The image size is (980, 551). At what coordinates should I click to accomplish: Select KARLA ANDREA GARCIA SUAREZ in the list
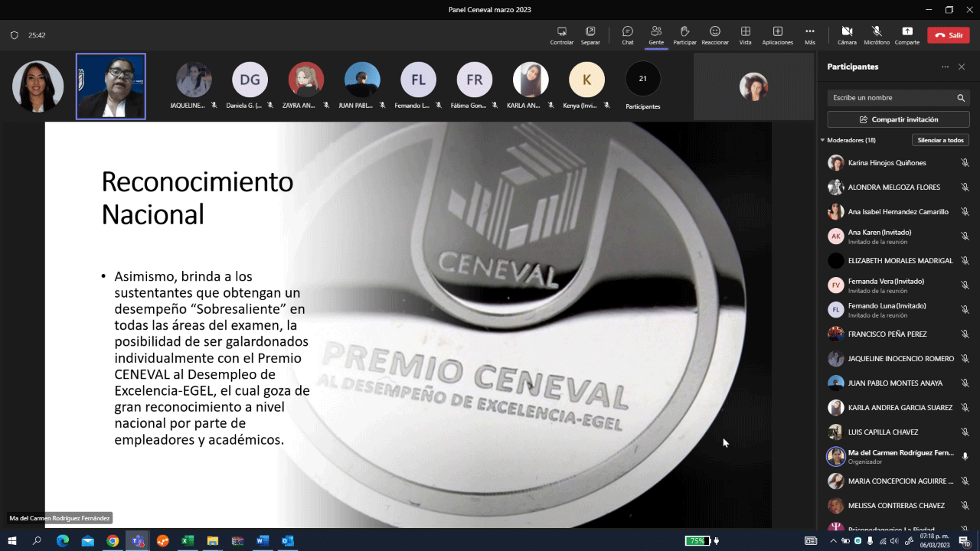897,408
